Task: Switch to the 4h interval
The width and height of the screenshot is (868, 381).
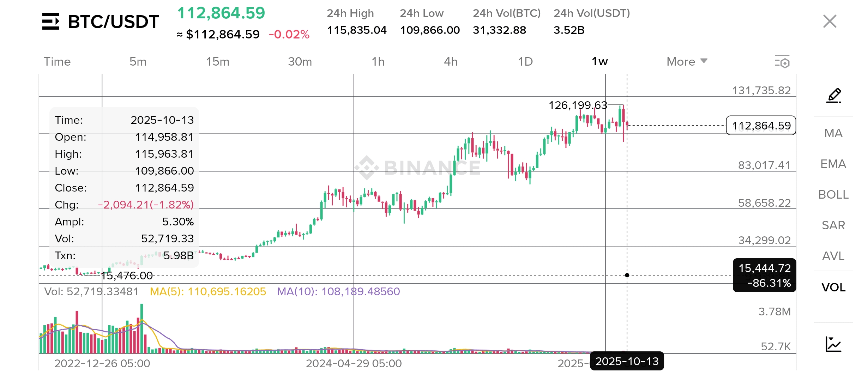Action: [x=451, y=62]
